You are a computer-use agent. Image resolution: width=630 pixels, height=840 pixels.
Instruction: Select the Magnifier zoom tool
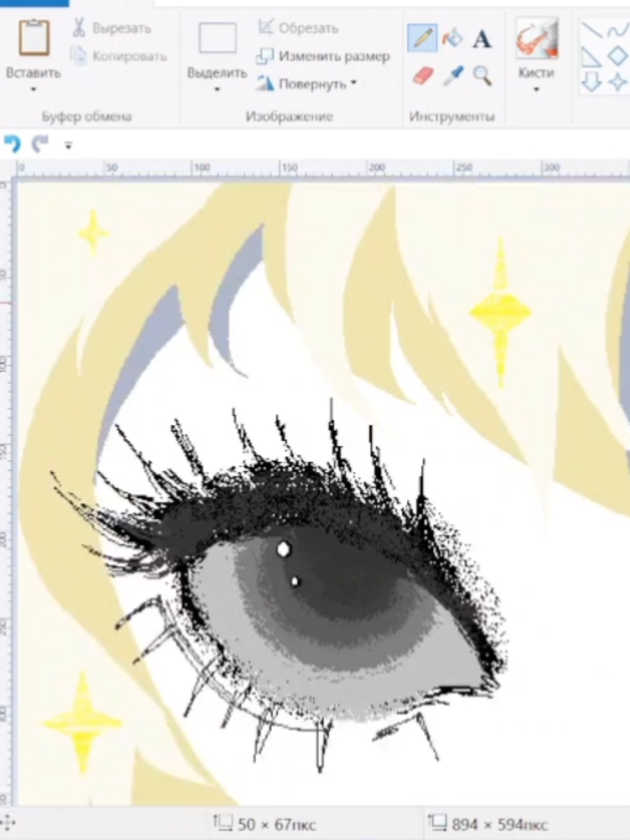483,75
